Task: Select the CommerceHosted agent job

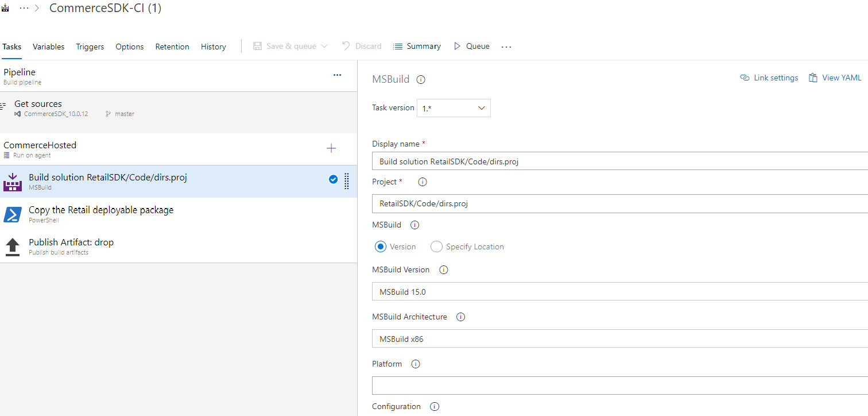Action: click(178, 149)
